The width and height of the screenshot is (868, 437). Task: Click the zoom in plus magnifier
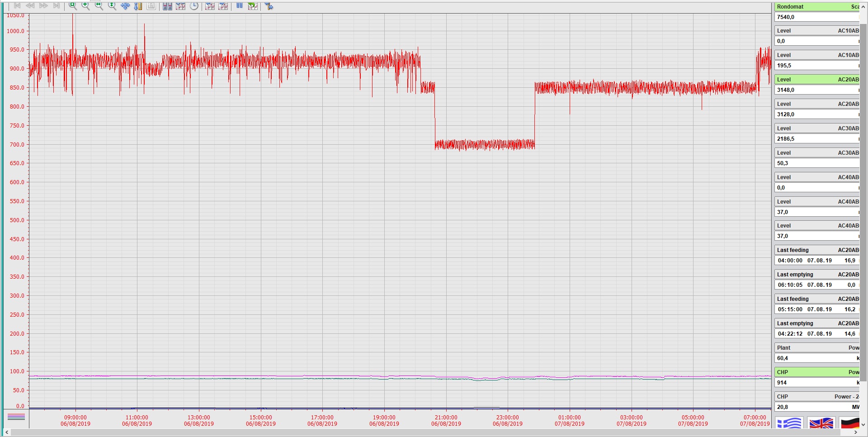pos(85,6)
